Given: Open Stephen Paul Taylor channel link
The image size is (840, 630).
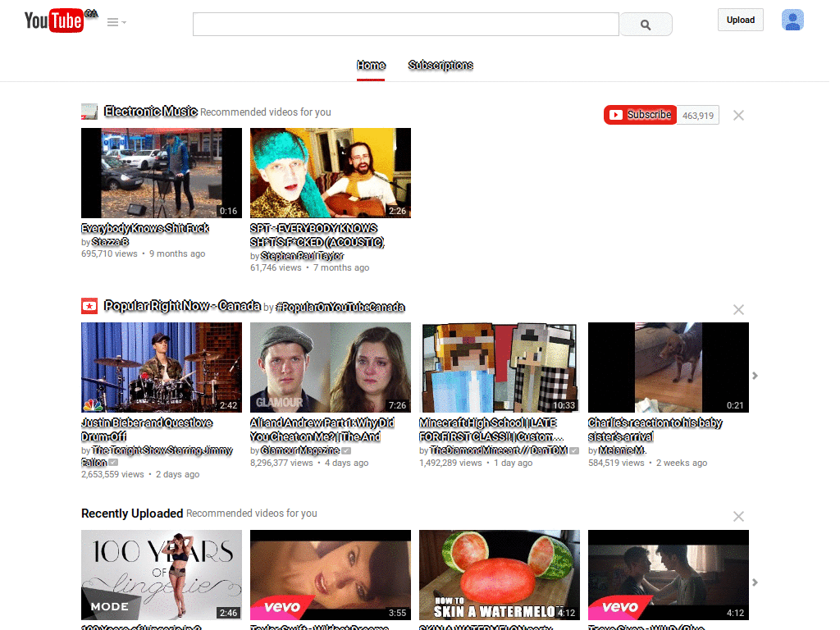Looking at the screenshot, I should pos(302,256).
